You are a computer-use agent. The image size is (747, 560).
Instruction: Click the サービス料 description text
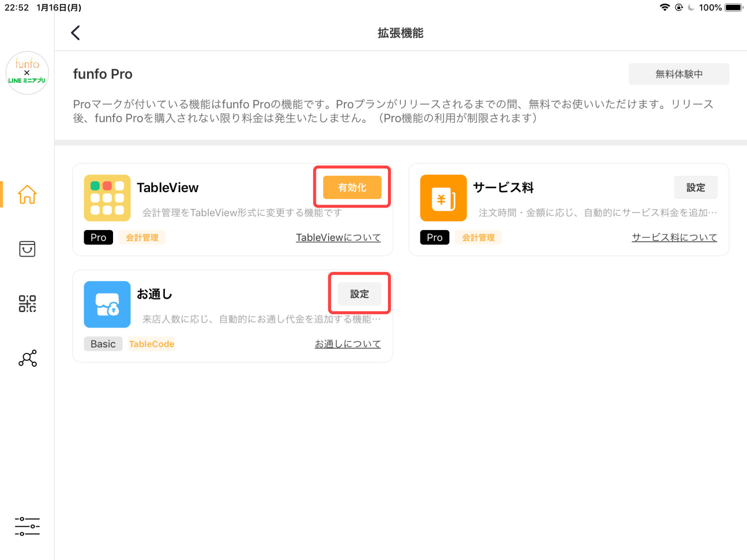[598, 213]
